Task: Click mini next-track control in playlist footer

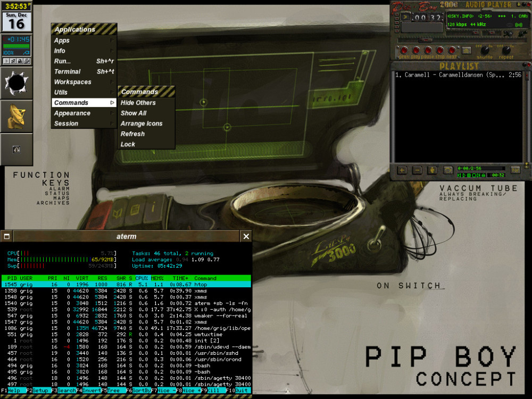Action: (478, 176)
